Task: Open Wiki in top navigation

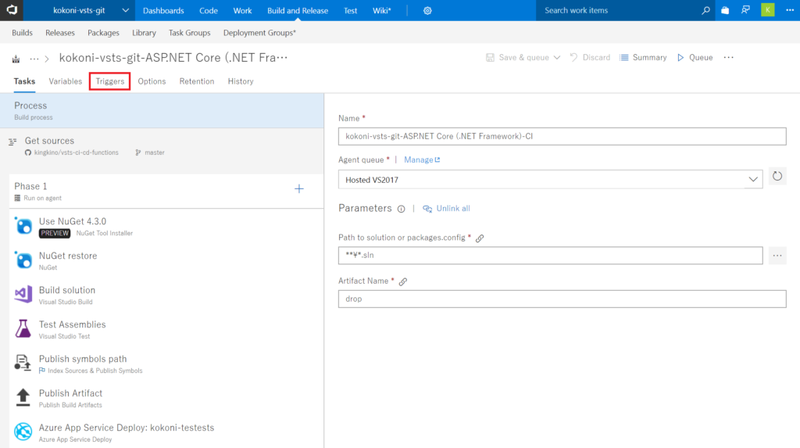Action: pos(381,11)
